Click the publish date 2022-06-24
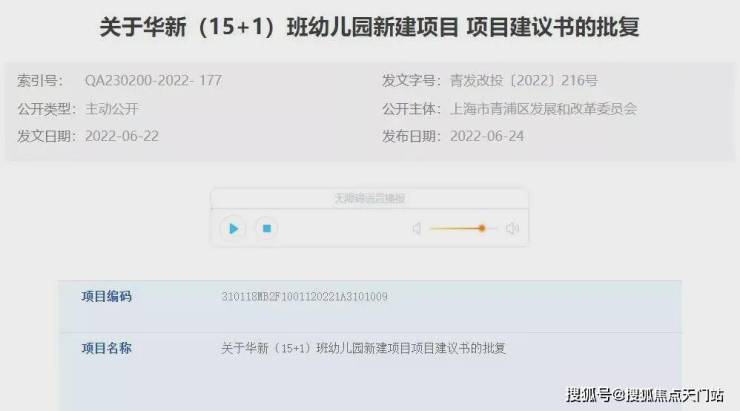This screenshot has height=411, width=740. pyautogui.click(x=487, y=136)
